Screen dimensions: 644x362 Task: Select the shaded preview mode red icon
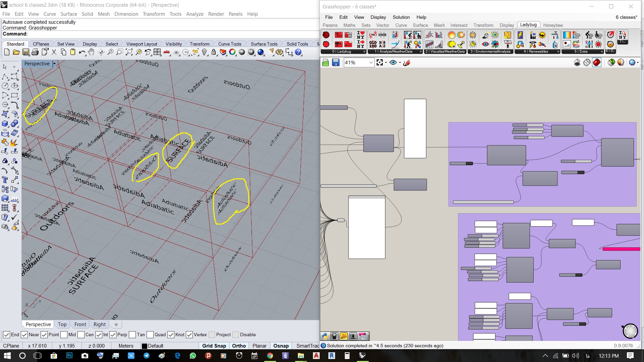click(597, 63)
